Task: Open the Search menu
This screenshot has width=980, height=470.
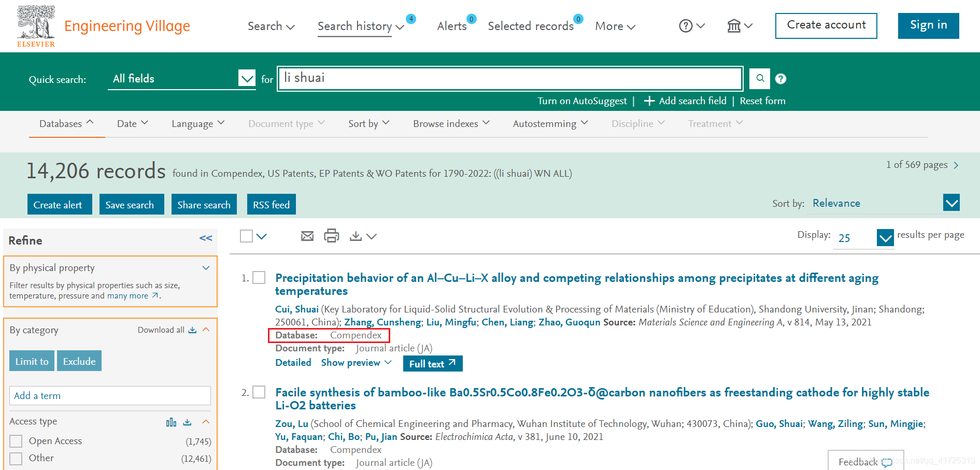Action: (271, 26)
